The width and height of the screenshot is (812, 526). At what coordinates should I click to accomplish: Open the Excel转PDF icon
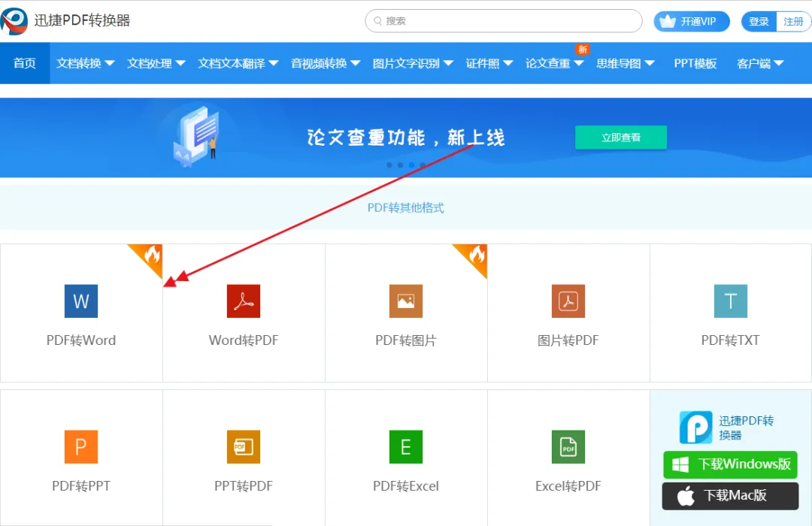568,447
